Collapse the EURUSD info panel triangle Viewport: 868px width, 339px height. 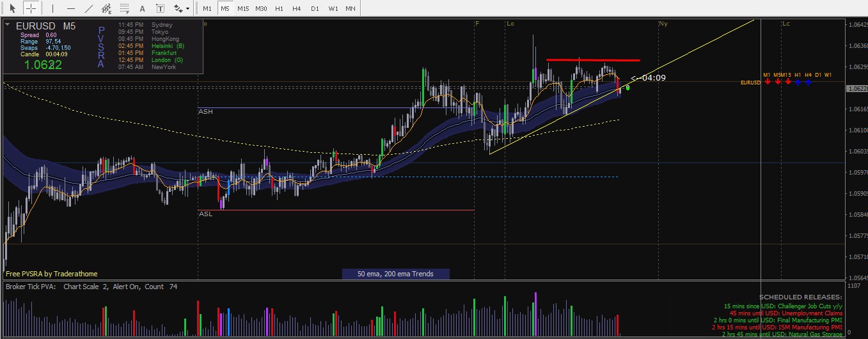[7, 25]
